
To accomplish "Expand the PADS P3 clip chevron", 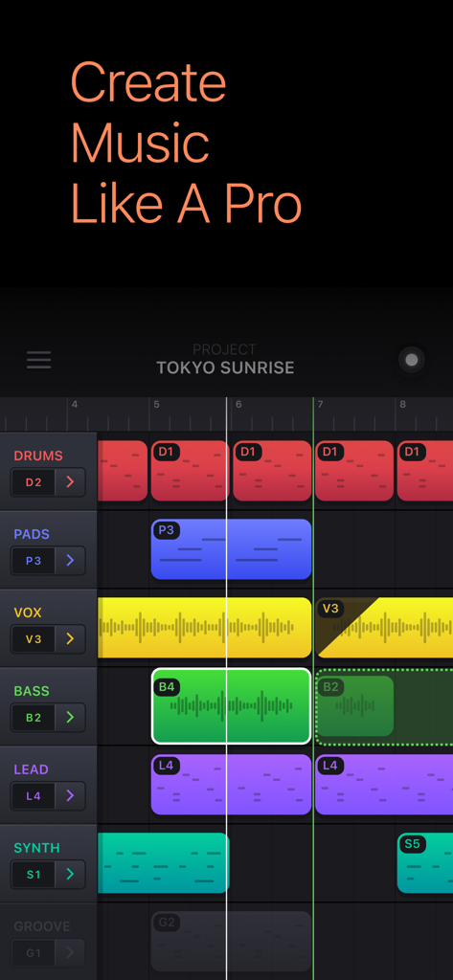I will click(x=70, y=561).
